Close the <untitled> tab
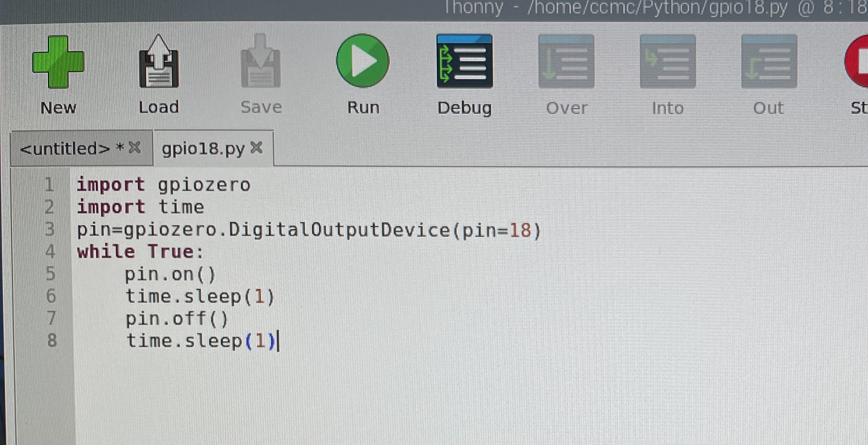Screen dimensions: 868x445 [135, 148]
